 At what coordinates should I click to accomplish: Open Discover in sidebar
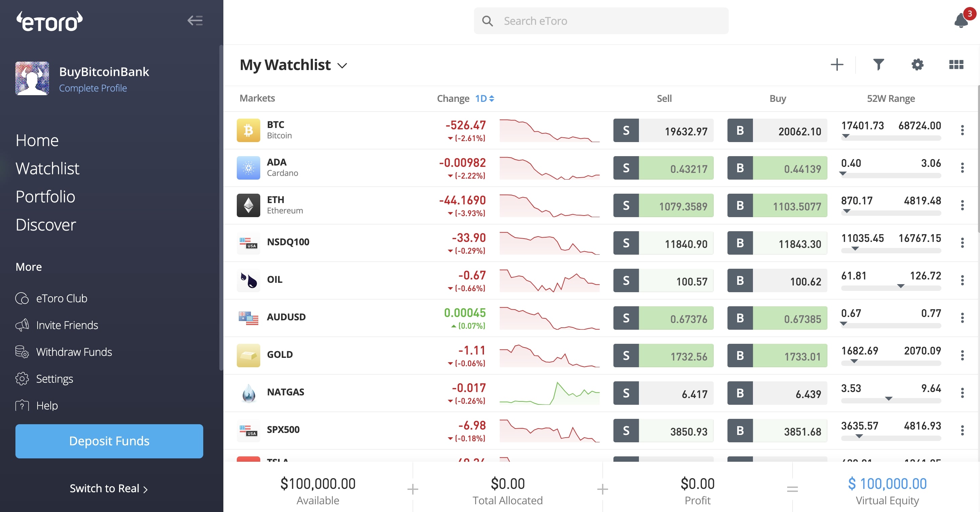(46, 225)
